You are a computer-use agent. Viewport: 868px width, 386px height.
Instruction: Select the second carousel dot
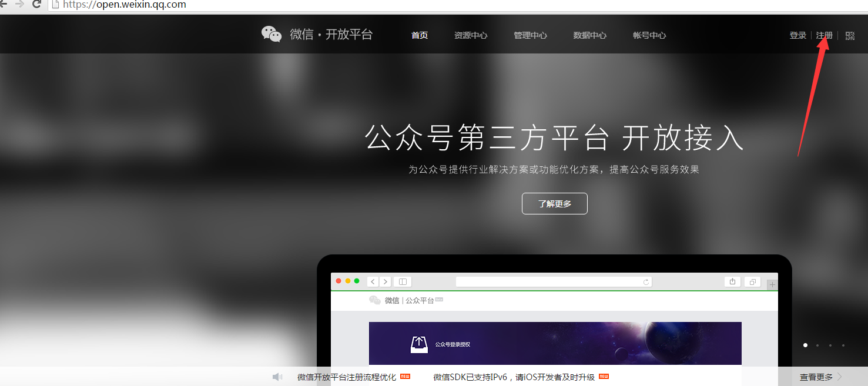pyautogui.click(x=817, y=345)
